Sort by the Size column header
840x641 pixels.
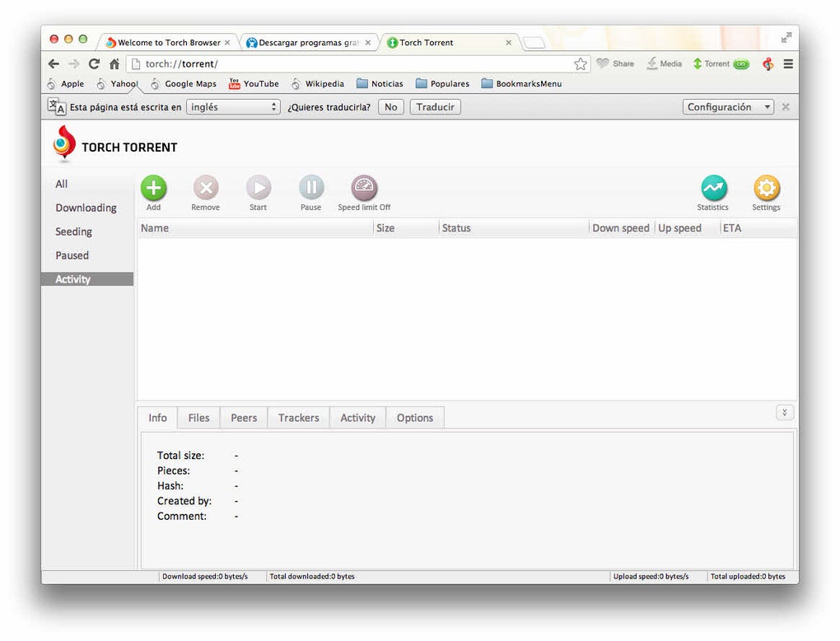pyautogui.click(x=406, y=228)
